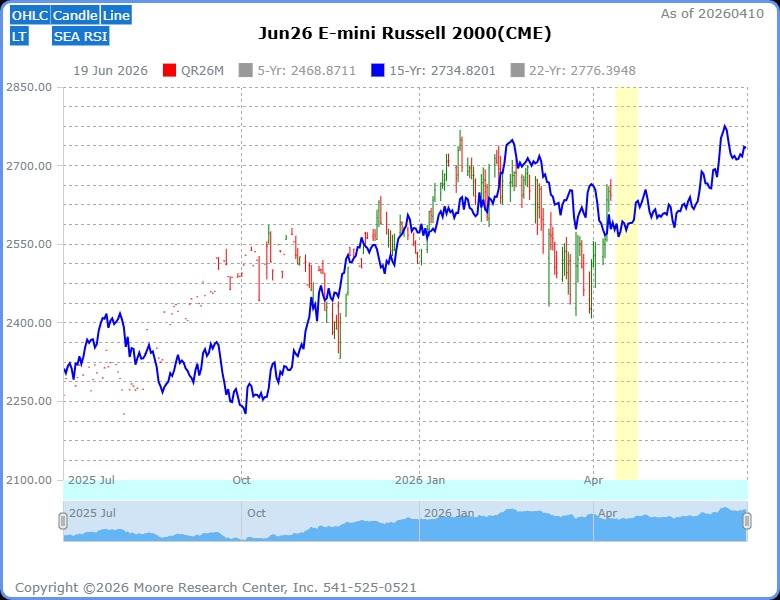Click the 15-Yr: 2734.8201 legend label
This screenshot has height=600, width=780.
442,71
